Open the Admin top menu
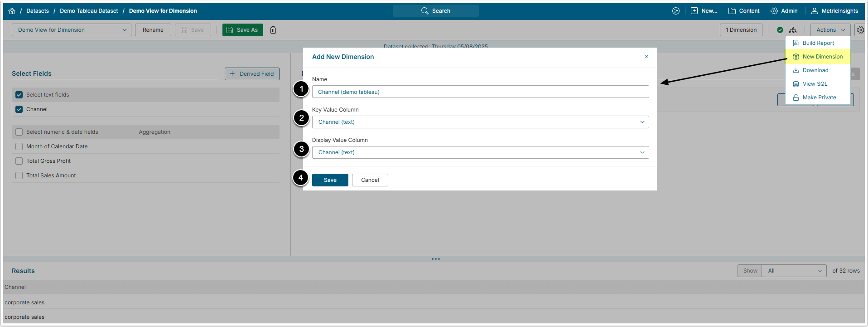 coord(784,11)
